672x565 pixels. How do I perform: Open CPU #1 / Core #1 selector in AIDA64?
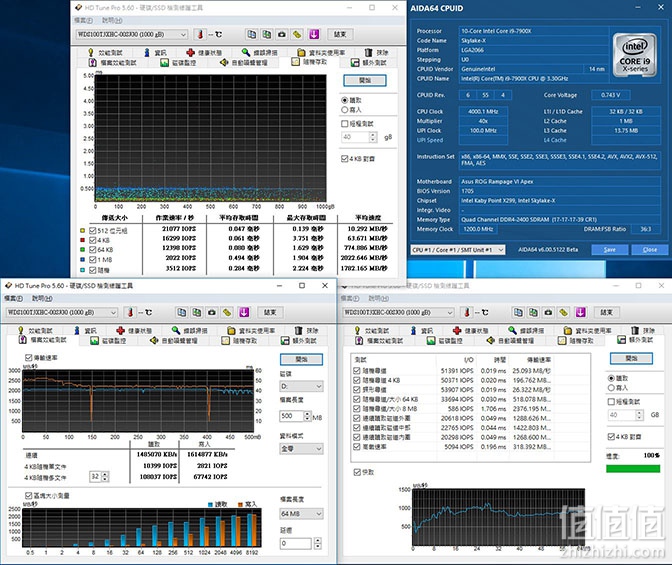[458, 249]
